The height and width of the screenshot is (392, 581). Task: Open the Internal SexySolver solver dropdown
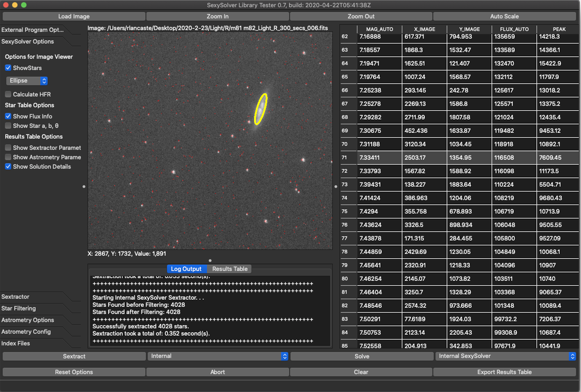506,356
